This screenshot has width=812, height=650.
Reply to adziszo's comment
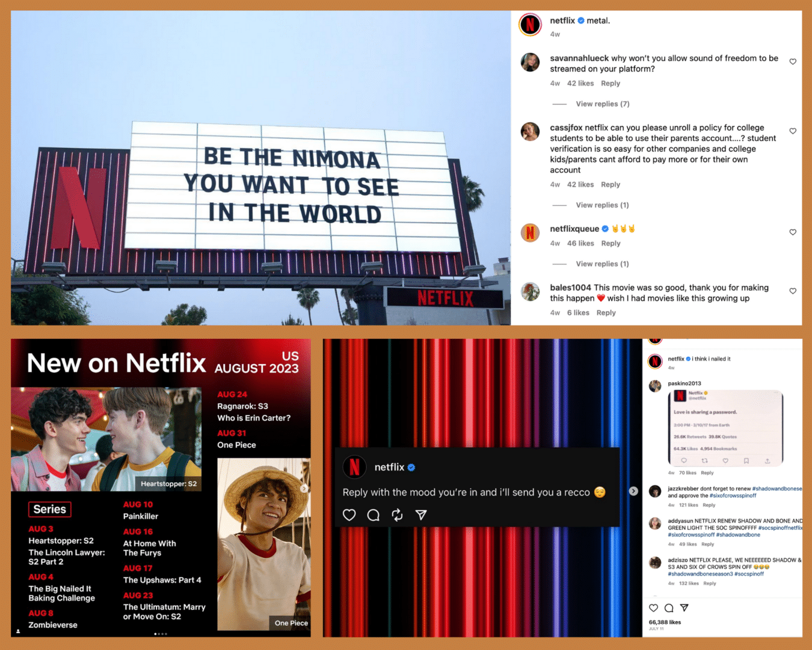point(710,583)
